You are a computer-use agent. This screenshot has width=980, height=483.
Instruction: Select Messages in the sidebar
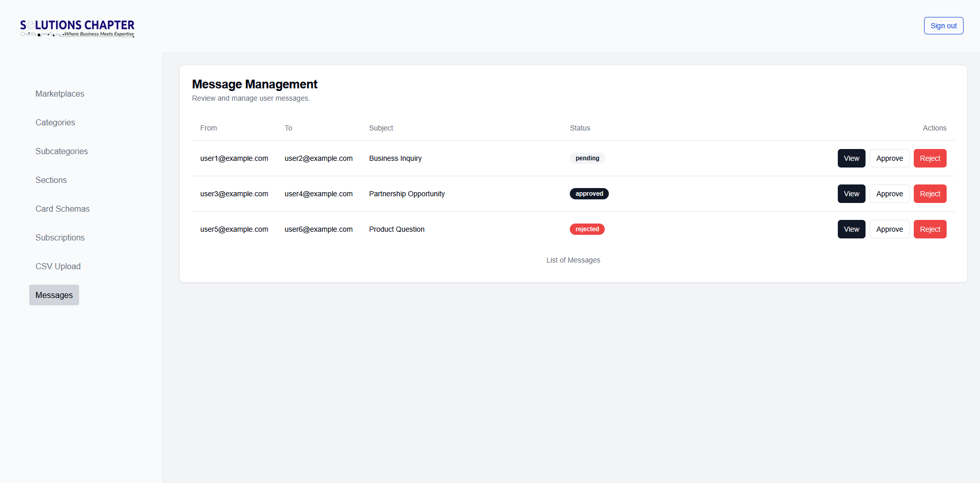54,295
